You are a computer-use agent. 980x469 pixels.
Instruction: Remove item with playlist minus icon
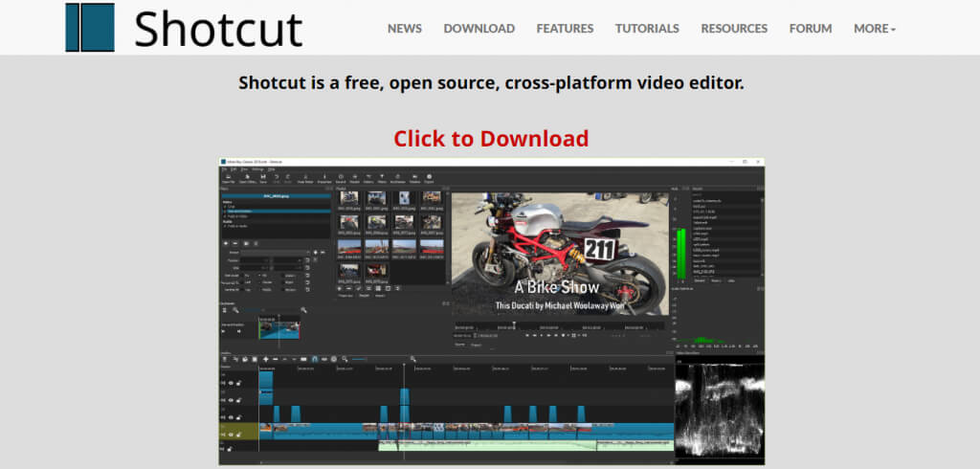(x=348, y=288)
